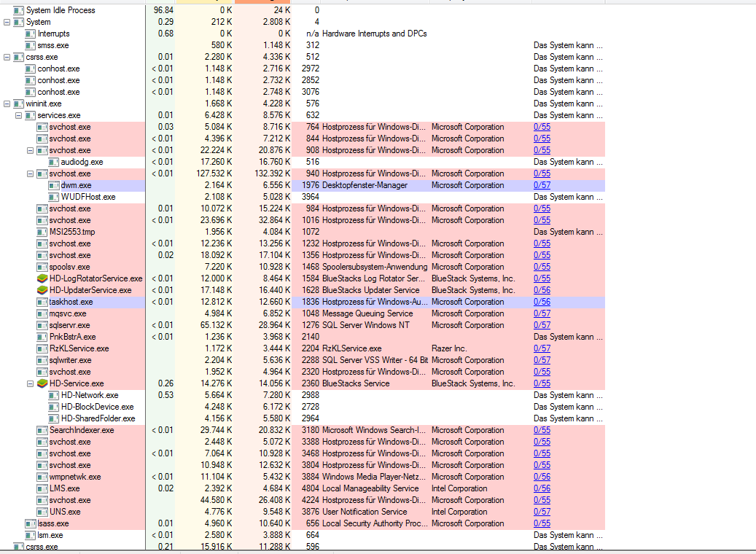Image resolution: width=756 pixels, height=554 pixels.
Task: Click the System Idle Process icon
Action: point(19,10)
